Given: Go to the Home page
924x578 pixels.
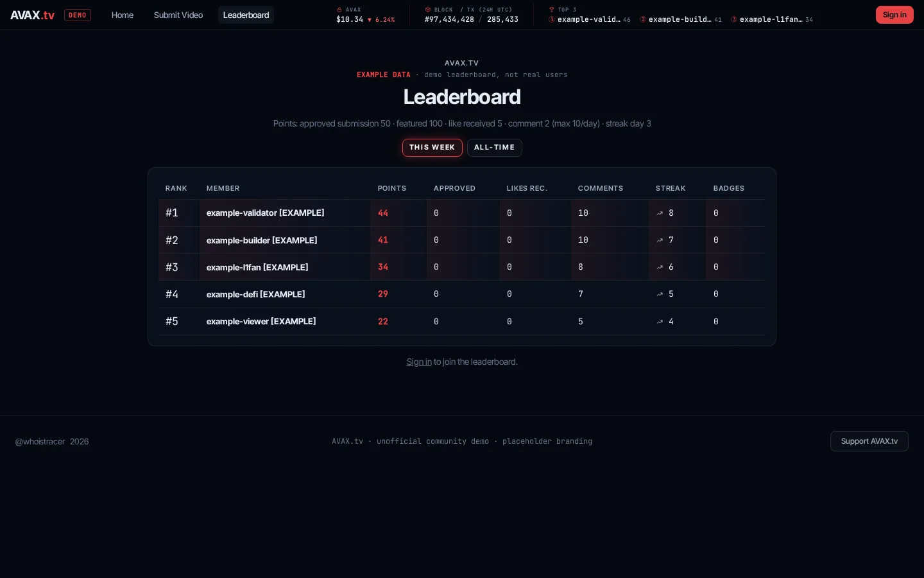Looking at the screenshot, I should coord(123,15).
